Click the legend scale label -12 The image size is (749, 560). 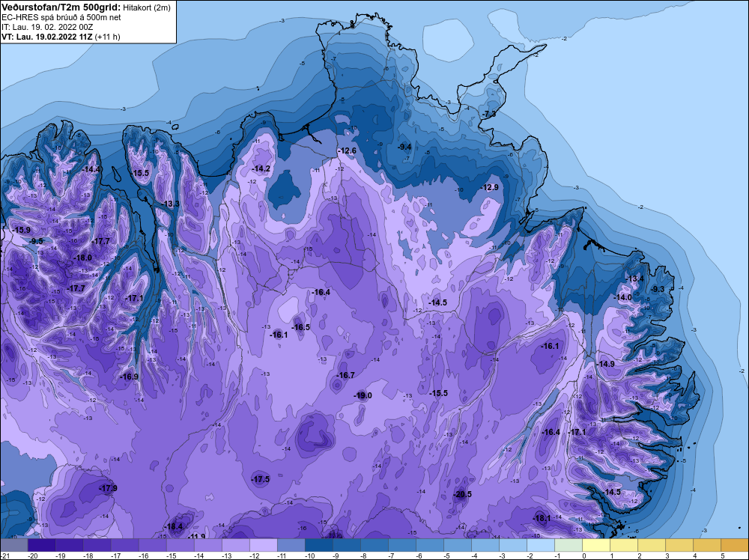[254, 556]
